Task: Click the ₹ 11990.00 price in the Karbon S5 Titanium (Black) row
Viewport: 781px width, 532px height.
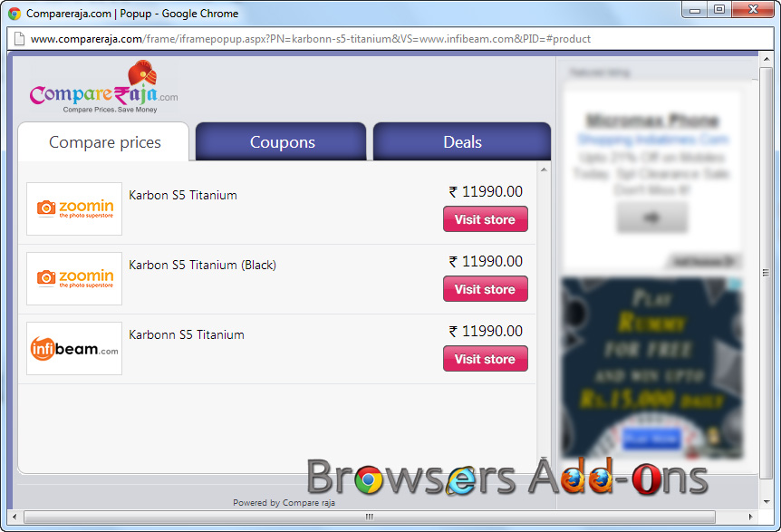Action: click(x=486, y=262)
